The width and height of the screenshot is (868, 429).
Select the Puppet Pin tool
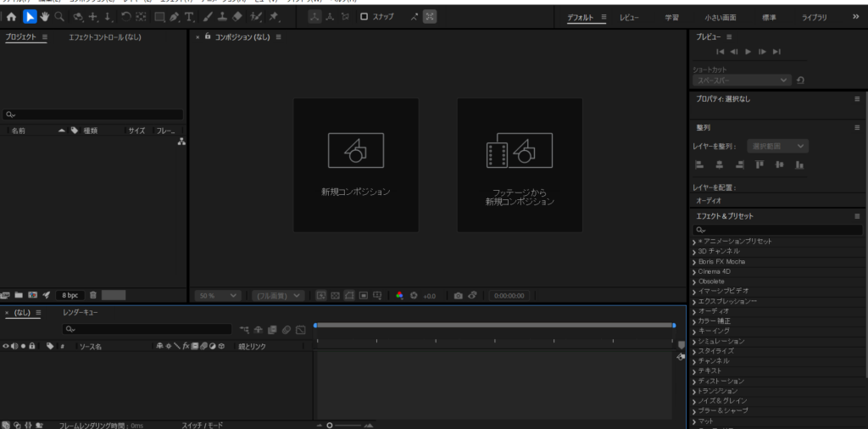[274, 16]
